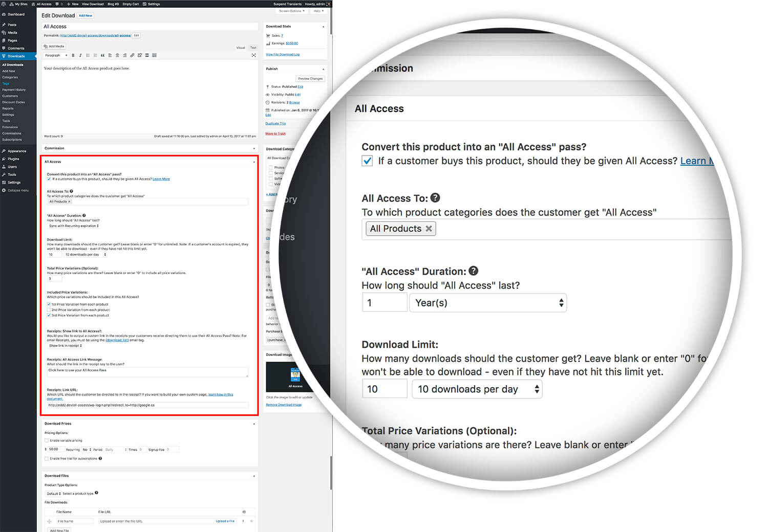Click the help icon next to Select a product type
This screenshot has height=532, width=768.
tap(96, 493)
